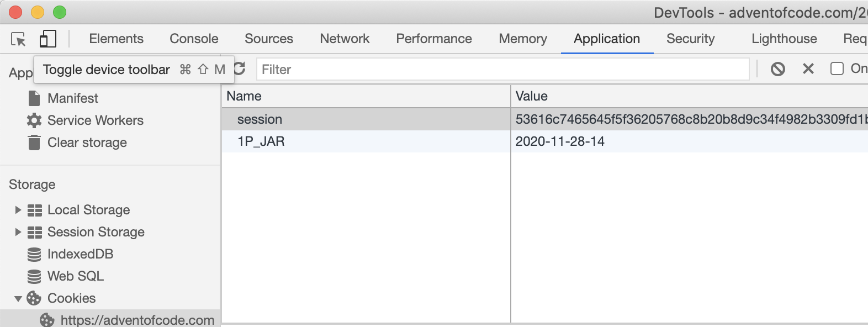The image size is (868, 327).
Task: Open the Manifest page icon
Action: 34,98
